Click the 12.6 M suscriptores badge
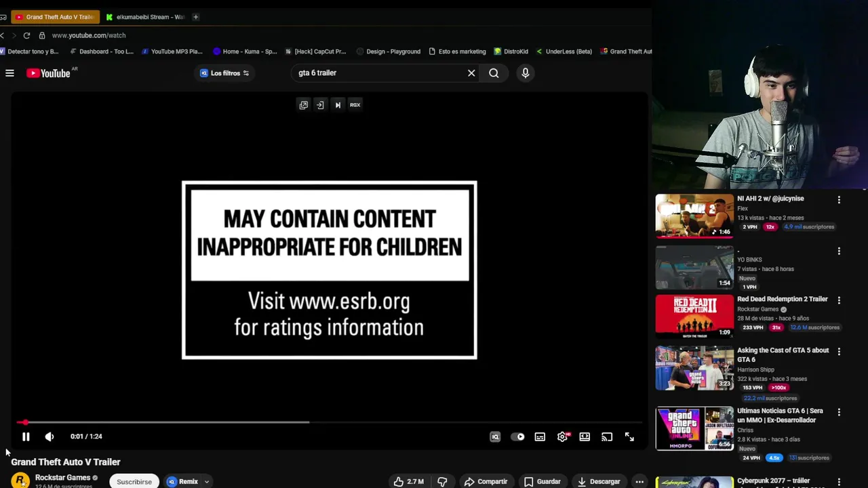The image size is (868, 488). tap(814, 327)
